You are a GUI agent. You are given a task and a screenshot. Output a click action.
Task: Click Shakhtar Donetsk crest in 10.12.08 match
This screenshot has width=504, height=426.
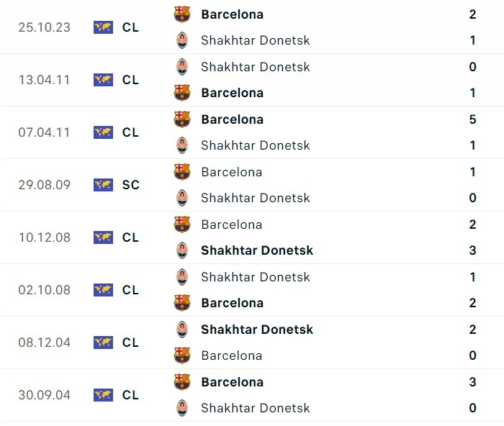pos(182,250)
